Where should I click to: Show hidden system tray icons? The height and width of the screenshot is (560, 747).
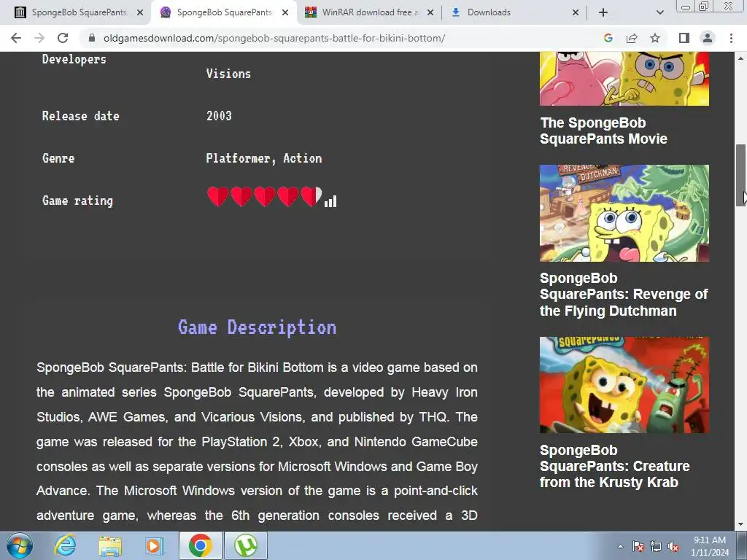(620, 546)
